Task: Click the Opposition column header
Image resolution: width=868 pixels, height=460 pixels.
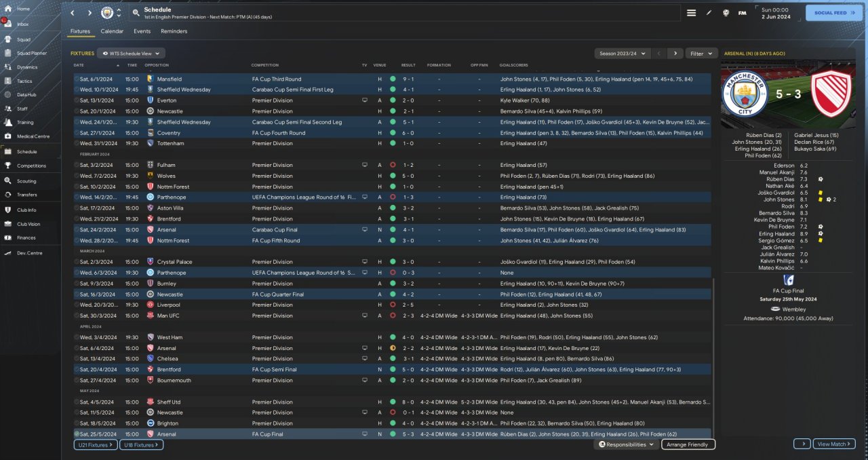Action: [x=157, y=65]
